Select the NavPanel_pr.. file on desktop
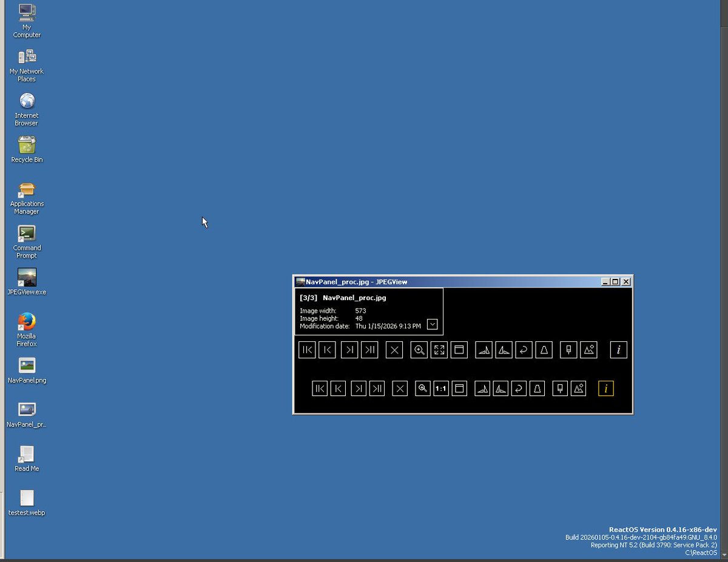This screenshot has height=562, width=728. click(27, 415)
